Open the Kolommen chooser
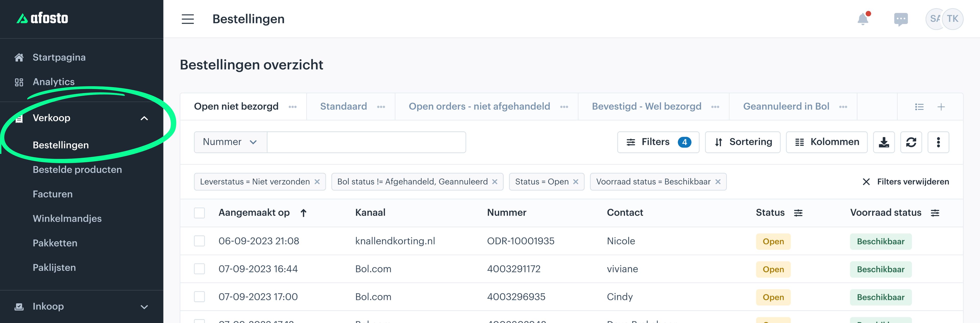 click(x=827, y=142)
